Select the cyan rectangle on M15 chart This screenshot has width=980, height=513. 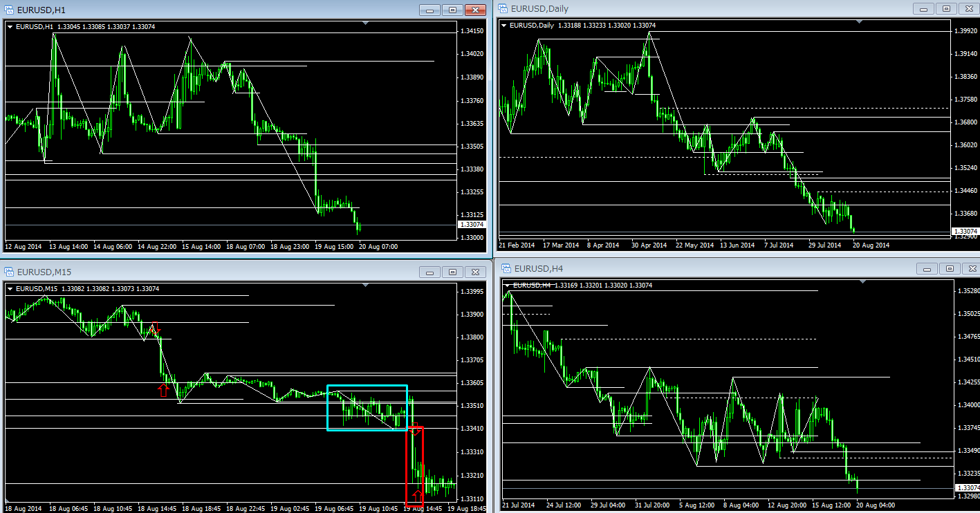coord(367,386)
